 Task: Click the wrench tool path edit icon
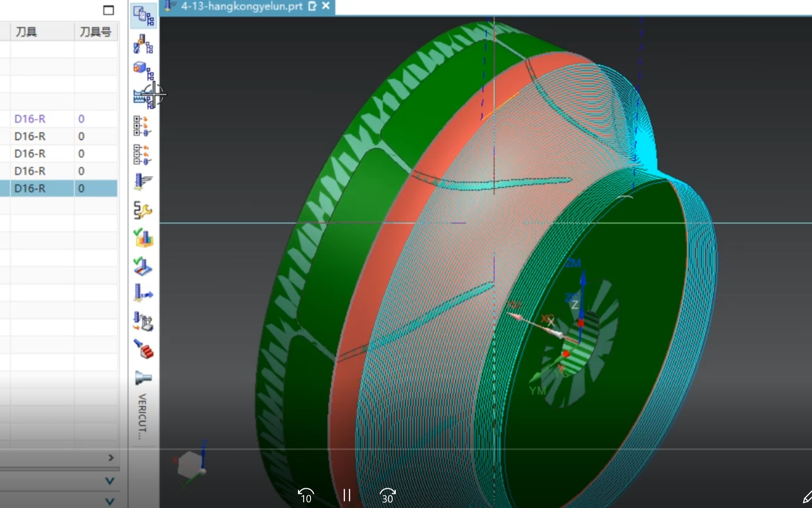[143, 210]
